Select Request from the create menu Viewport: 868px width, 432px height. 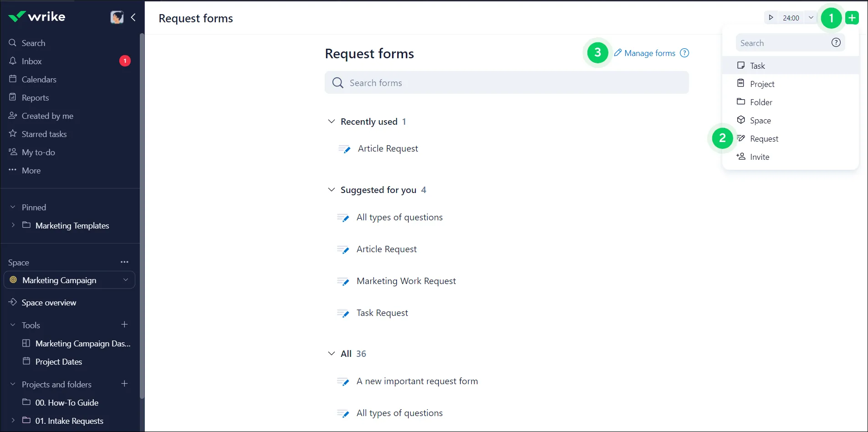[764, 138]
